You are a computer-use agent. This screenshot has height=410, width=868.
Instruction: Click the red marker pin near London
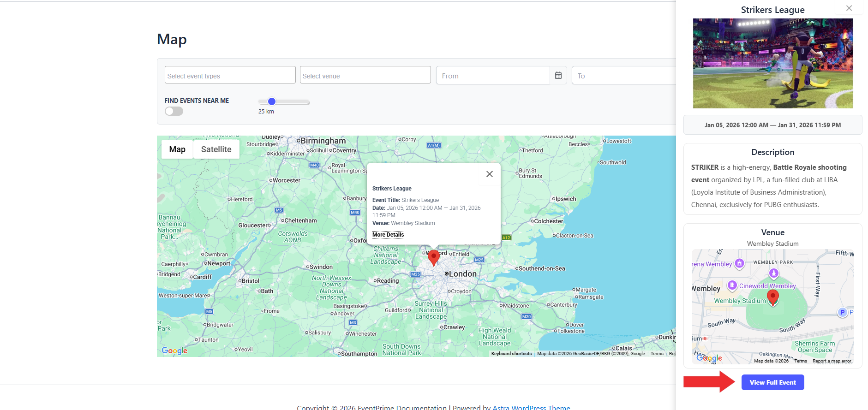tap(433, 257)
